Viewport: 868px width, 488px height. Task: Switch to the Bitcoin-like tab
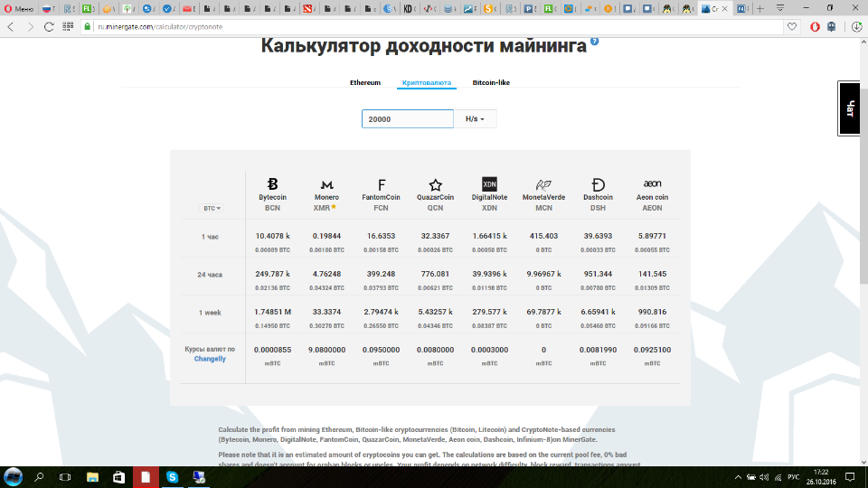491,82
